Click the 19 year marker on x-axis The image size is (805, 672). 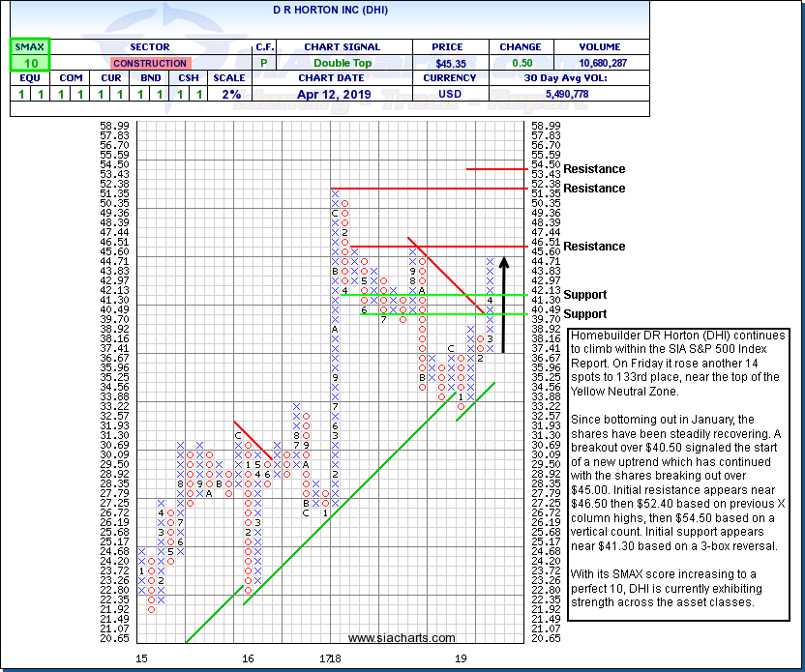(462, 658)
